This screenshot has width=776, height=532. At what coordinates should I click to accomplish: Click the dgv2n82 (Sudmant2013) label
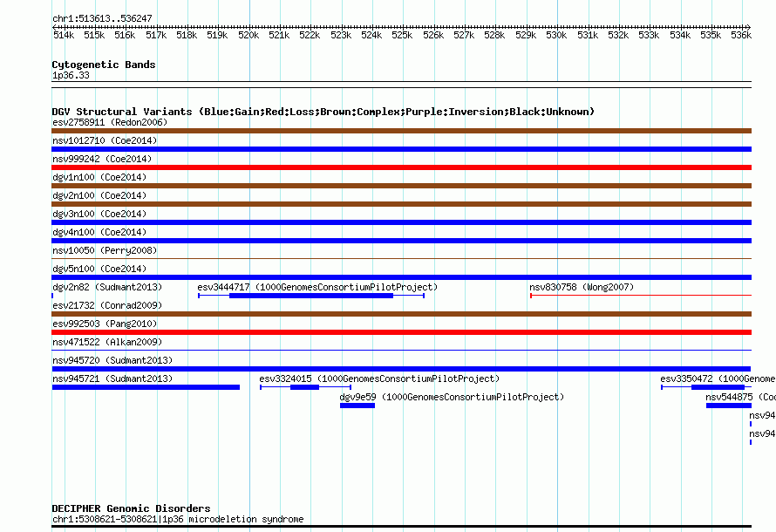107,287
